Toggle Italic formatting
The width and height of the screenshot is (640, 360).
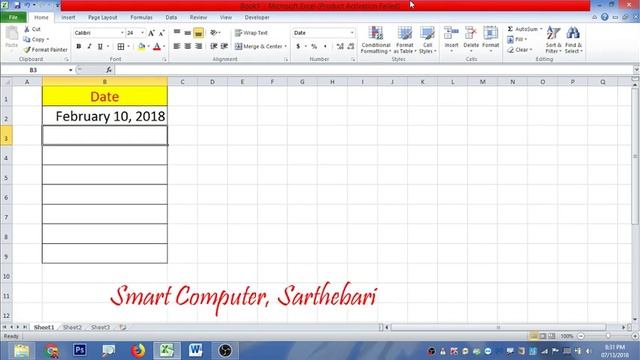click(x=89, y=47)
